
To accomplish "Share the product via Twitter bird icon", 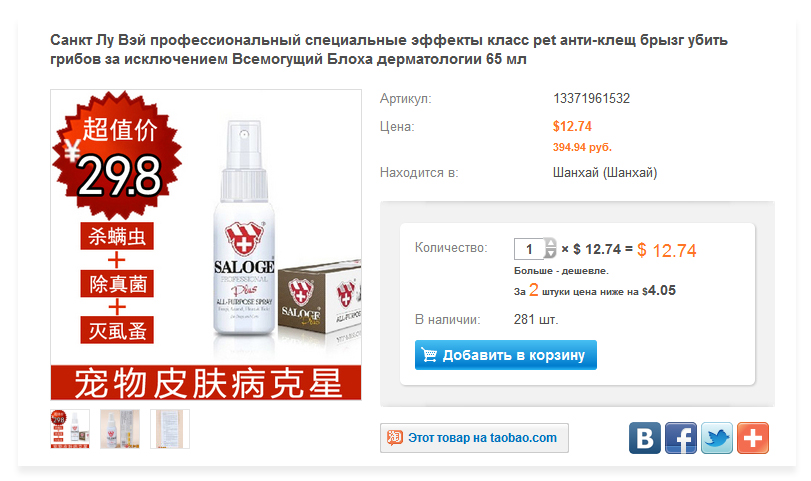I will tap(717, 438).
